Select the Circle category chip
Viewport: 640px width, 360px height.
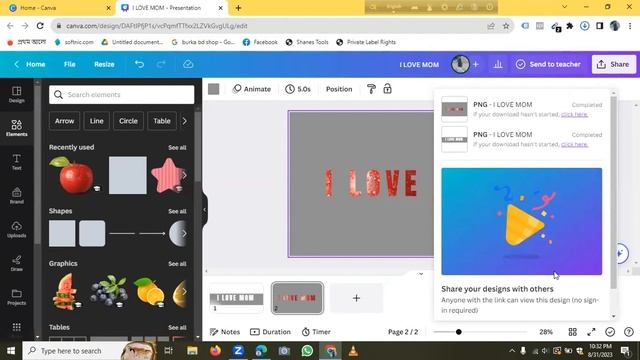coord(128,121)
